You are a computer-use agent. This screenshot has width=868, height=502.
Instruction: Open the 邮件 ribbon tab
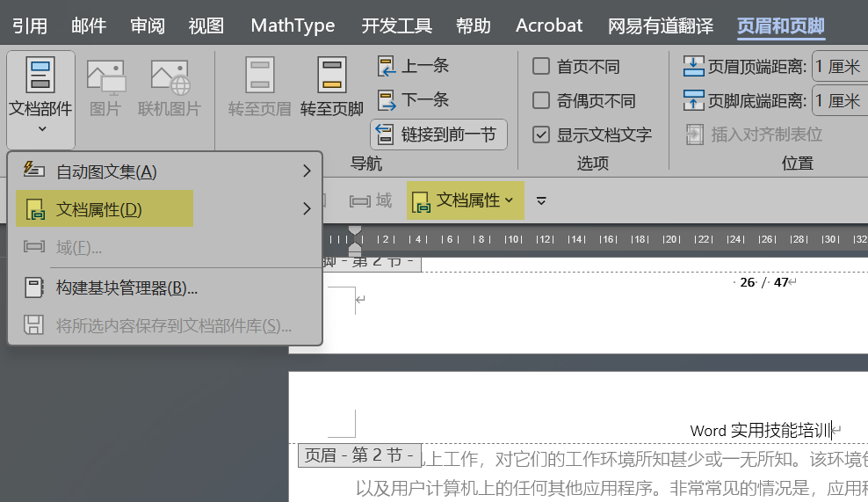click(x=89, y=25)
